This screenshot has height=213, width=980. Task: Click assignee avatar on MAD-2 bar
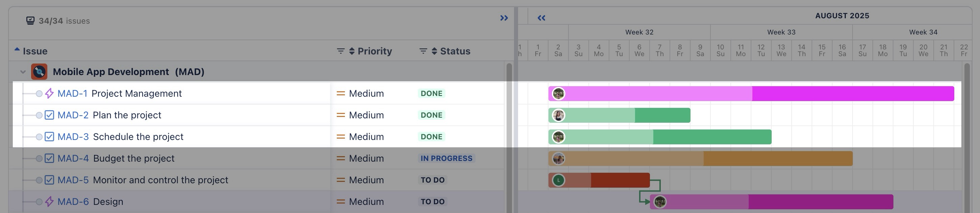coord(559,115)
